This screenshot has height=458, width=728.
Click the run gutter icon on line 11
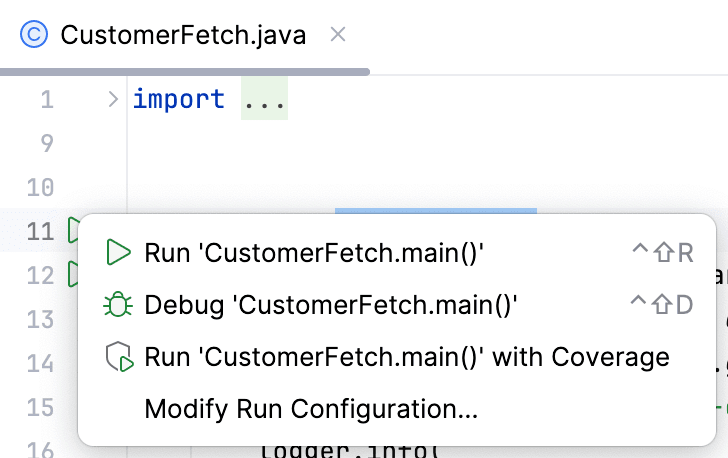tap(72, 232)
